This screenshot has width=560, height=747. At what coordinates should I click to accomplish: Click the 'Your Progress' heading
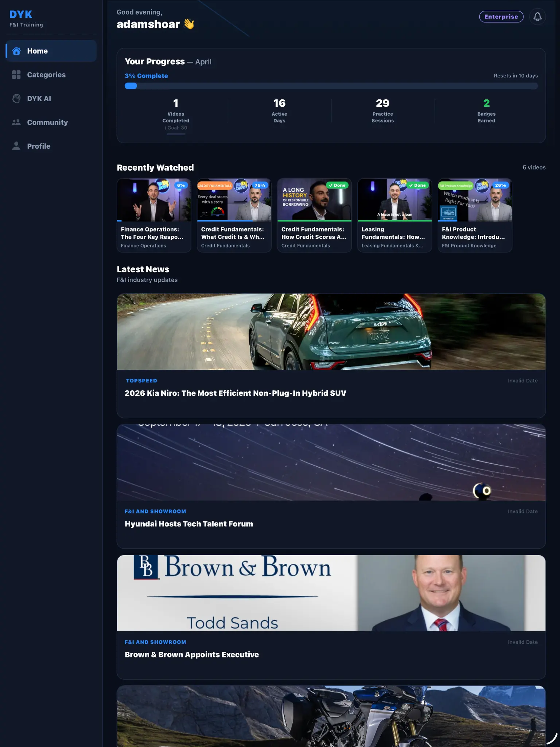[155, 62]
